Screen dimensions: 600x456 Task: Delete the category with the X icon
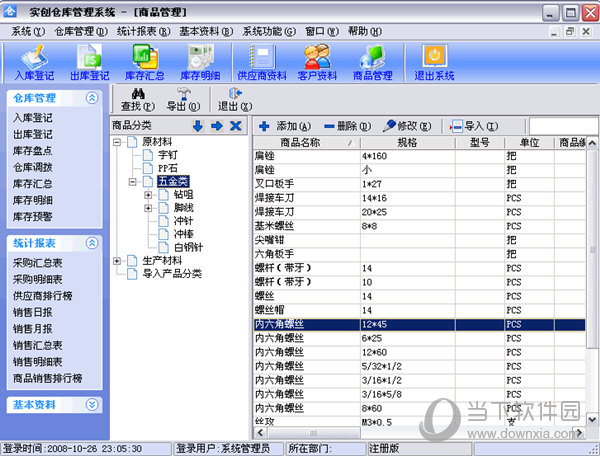coord(236,126)
